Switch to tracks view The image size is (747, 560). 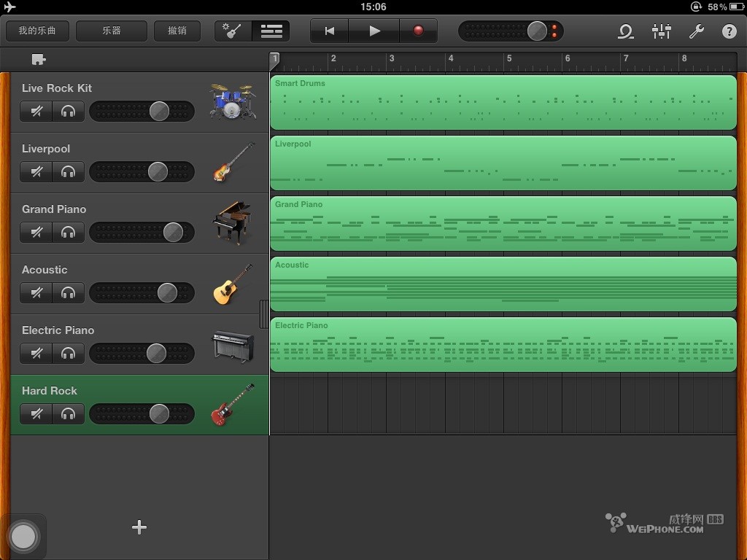click(x=271, y=31)
